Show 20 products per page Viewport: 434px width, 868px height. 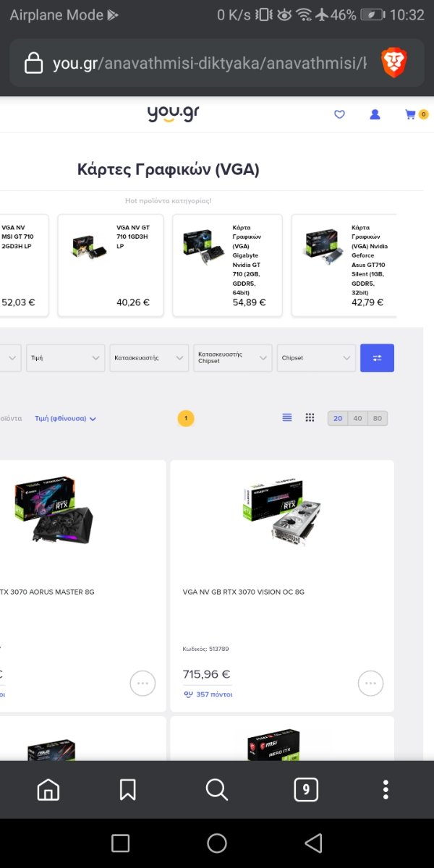click(x=337, y=418)
